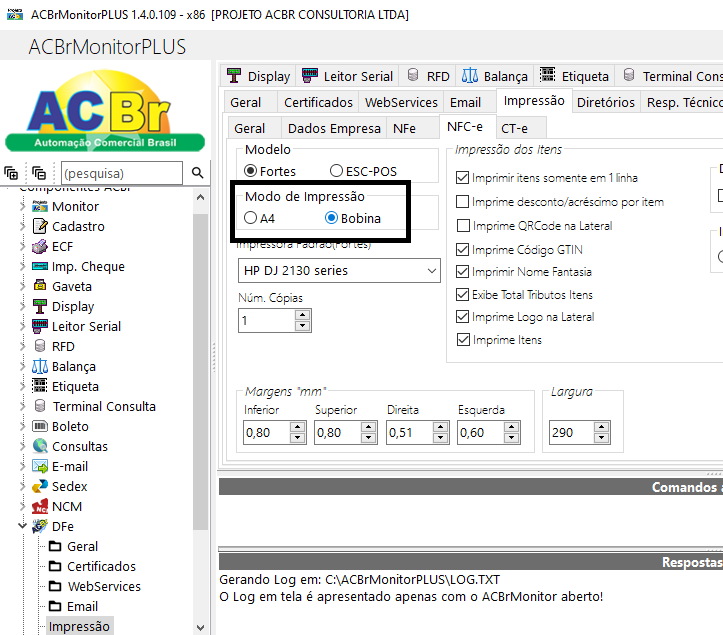Click the first expand-all icon beside search
Screen dimensions: 723x635
pyautogui.click(x=11, y=173)
